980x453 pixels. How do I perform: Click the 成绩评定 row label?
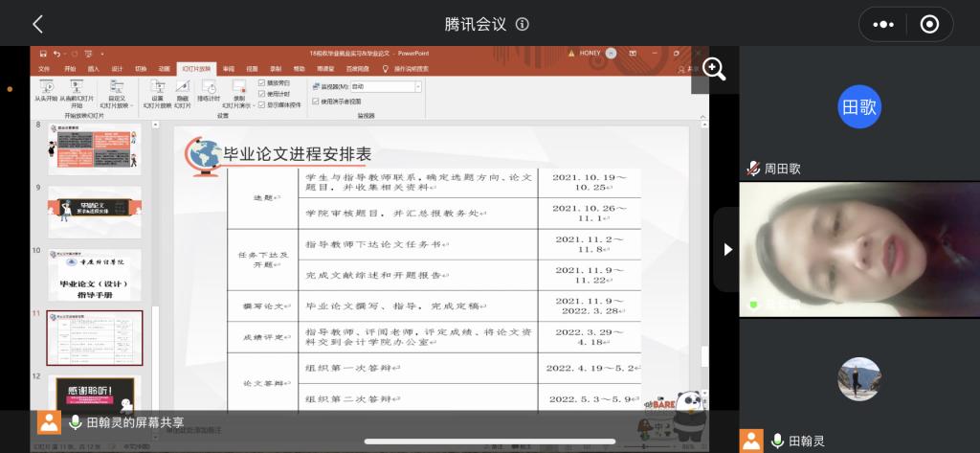(x=262, y=337)
